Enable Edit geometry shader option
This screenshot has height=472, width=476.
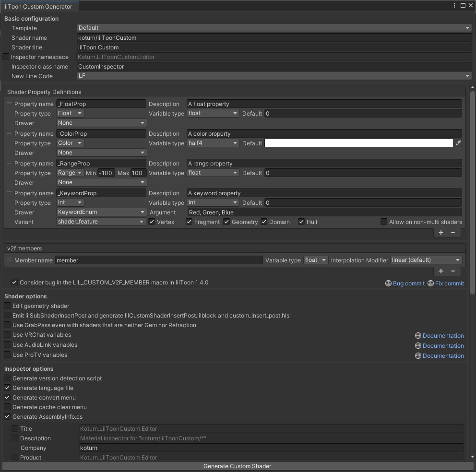pos(7,306)
